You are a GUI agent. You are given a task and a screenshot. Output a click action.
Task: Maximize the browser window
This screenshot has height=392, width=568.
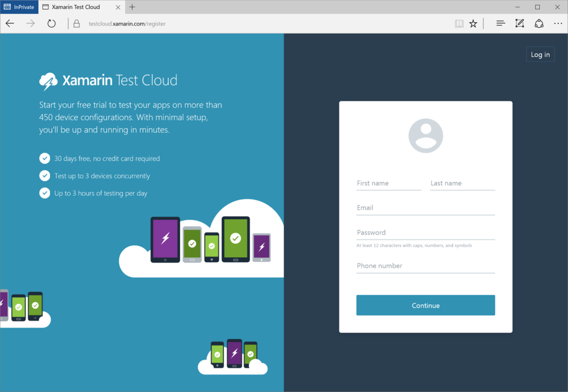pos(537,7)
